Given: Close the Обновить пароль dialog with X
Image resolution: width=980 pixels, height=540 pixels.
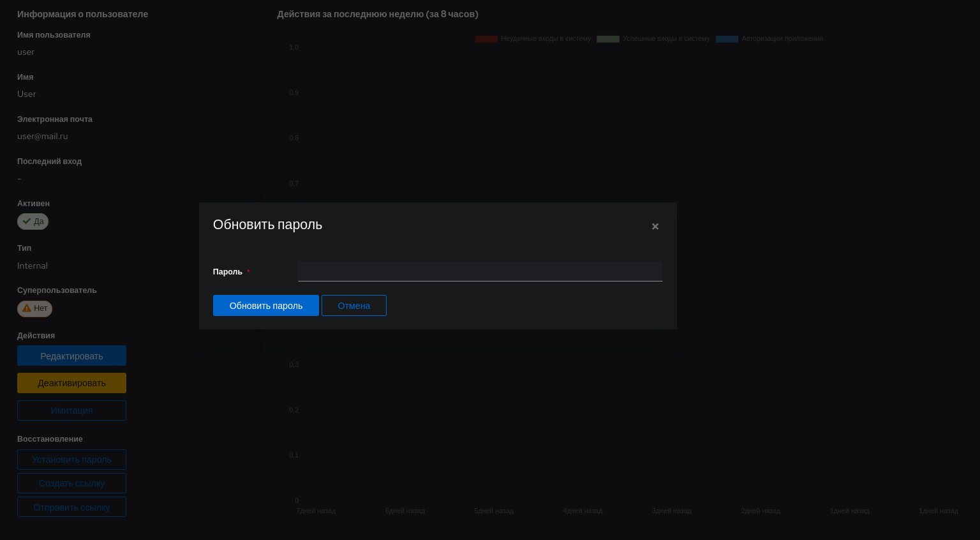Looking at the screenshot, I should pyautogui.click(x=655, y=227).
